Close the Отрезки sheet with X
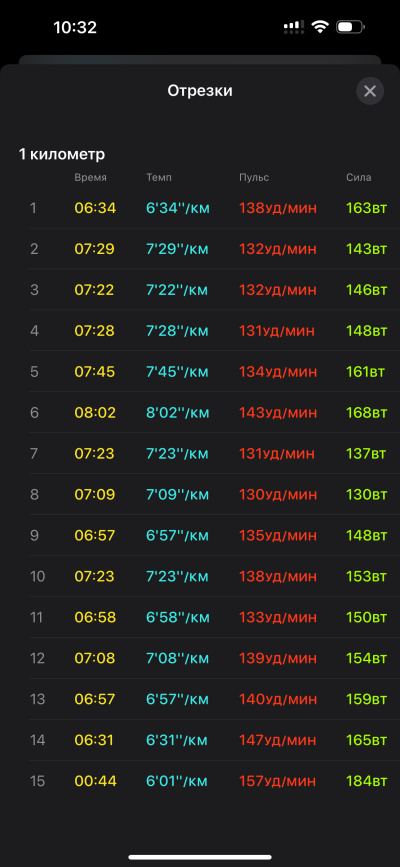The image size is (400, 867). [370, 91]
